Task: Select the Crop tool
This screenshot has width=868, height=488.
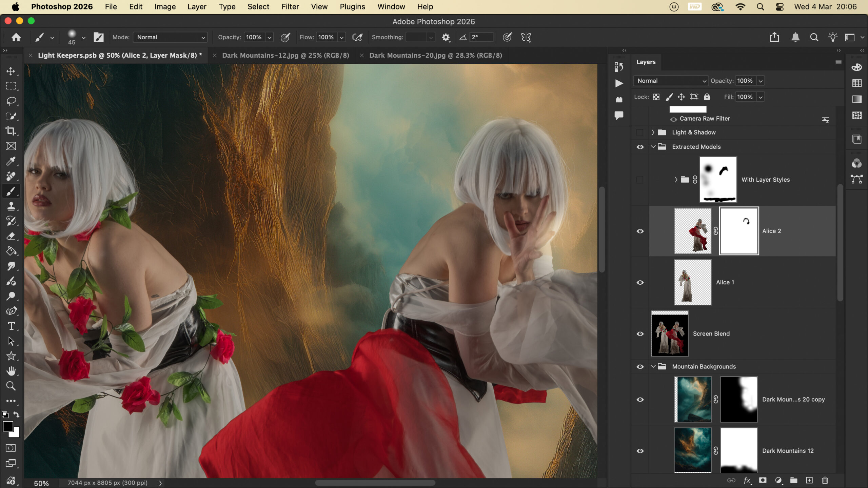Action: point(11,131)
